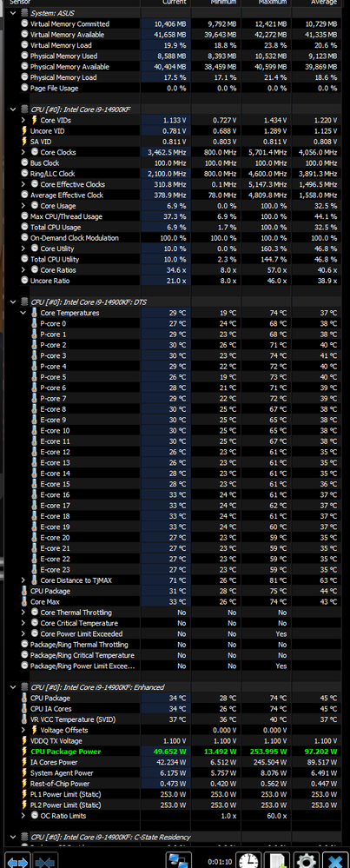Select the Virtual Memory Load row label
Image resolution: width=350 pixels, height=868 pixels.
tap(61, 45)
